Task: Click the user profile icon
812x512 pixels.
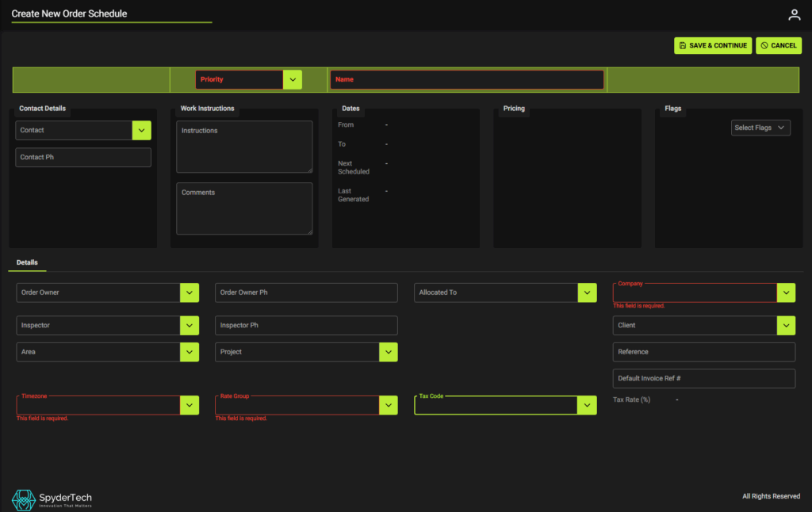Action: [794, 15]
